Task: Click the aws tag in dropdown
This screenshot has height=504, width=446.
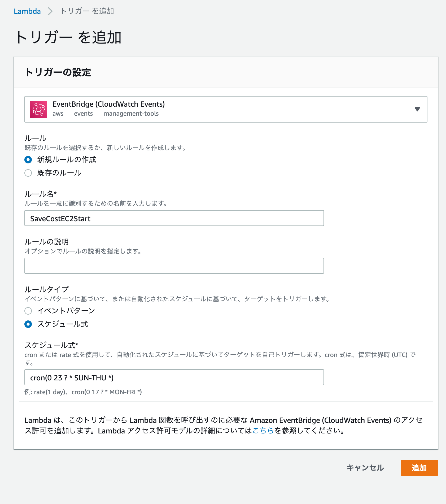Action: tap(58, 114)
